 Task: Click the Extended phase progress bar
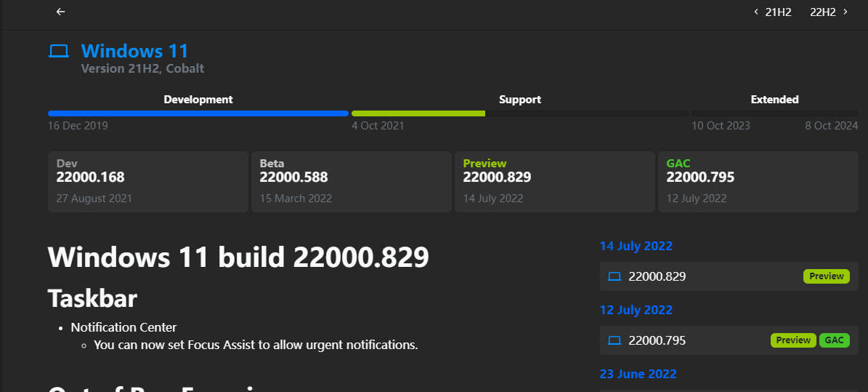click(x=774, y=113)
